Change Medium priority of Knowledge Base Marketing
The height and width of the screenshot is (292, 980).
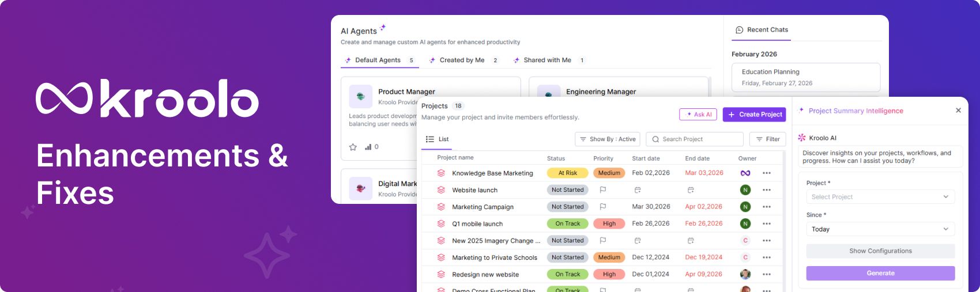pos(609,173)
